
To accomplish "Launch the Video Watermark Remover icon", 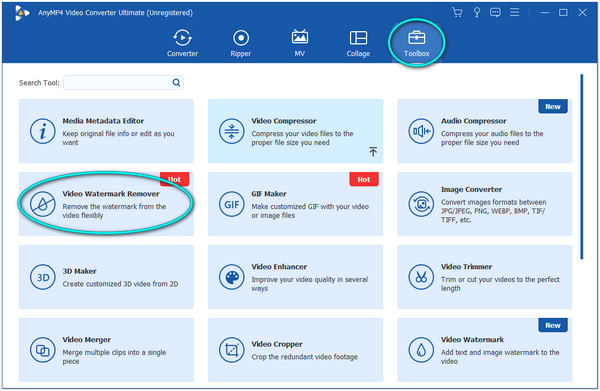I will 42,204.
